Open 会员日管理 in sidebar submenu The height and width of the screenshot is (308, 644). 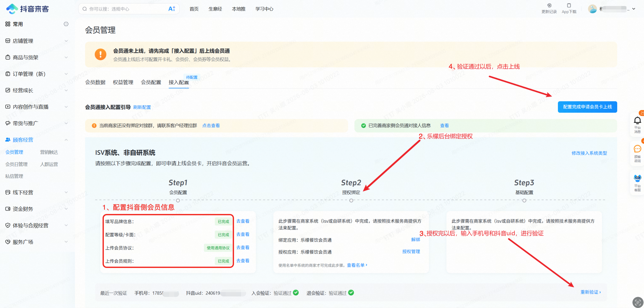pyautogui.click(x=16, y=164)
